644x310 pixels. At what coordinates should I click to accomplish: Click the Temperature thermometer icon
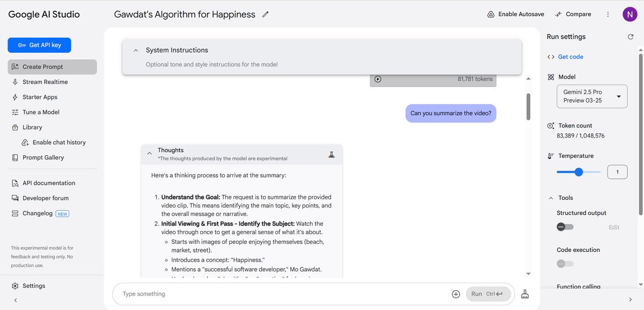pos(551,156)
